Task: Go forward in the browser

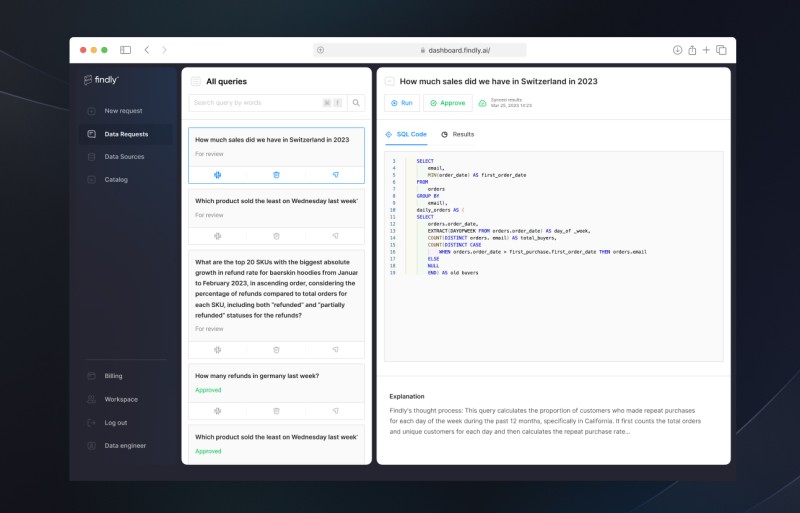Action: tap(164, 50)
